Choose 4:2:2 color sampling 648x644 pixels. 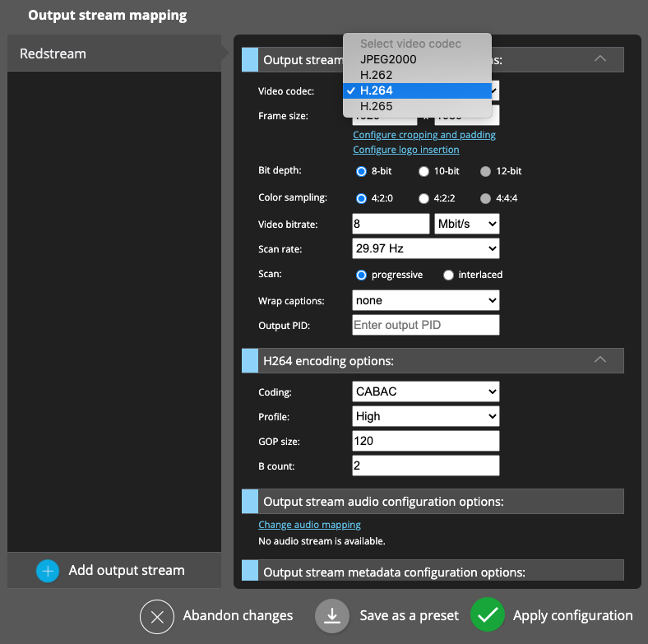[424, 198]
